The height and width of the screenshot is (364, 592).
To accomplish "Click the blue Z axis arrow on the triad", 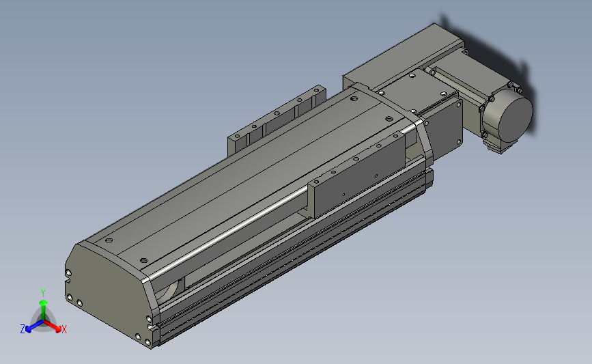I will click(x=34, y=327).
